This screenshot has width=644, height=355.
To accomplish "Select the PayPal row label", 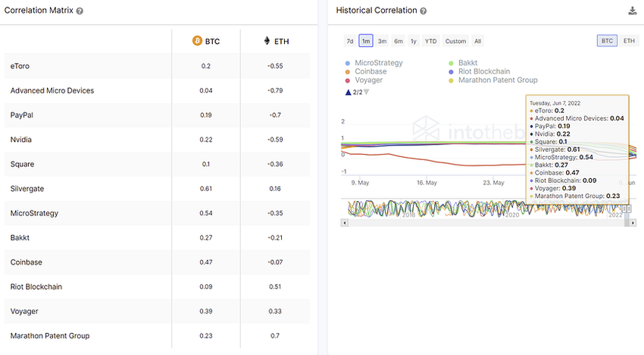I will [x=22, y=115].
